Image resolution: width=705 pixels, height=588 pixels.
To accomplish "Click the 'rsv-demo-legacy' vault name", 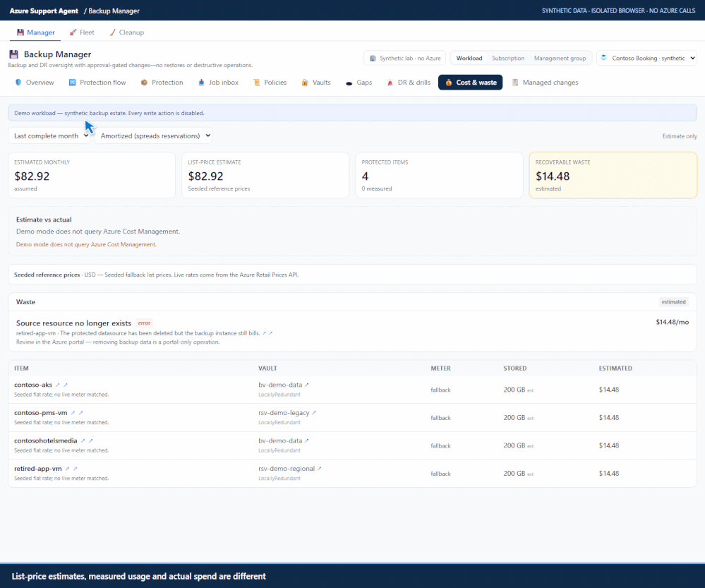I will (284, 412).
